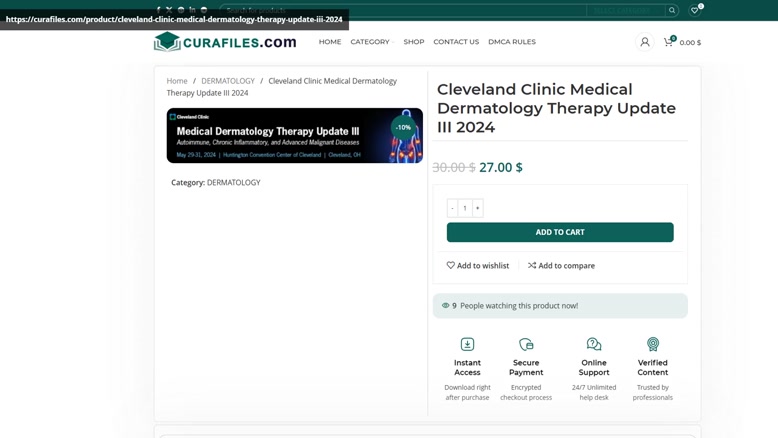Open the DMCA RULES menu item
The image size is (778, 438).
[x=512, y=42]
